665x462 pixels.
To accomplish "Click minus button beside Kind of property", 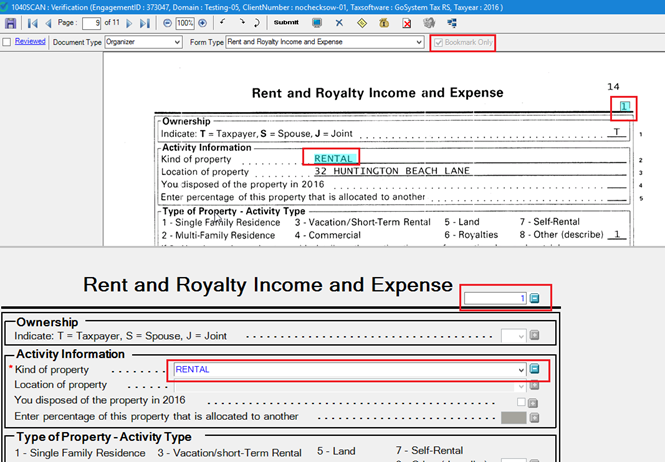I will (534, 369).
